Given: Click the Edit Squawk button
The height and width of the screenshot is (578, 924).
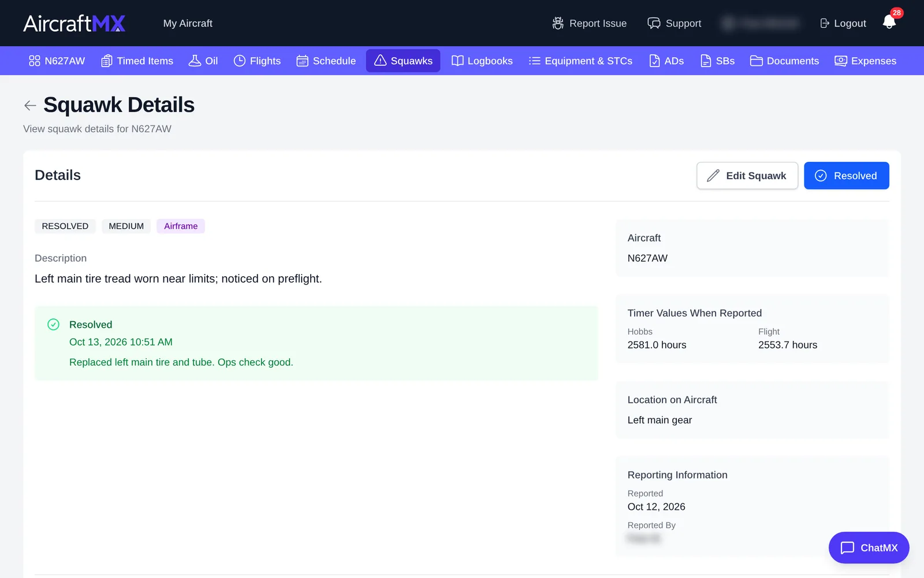Looking at the screenshot, I should 747,176.
